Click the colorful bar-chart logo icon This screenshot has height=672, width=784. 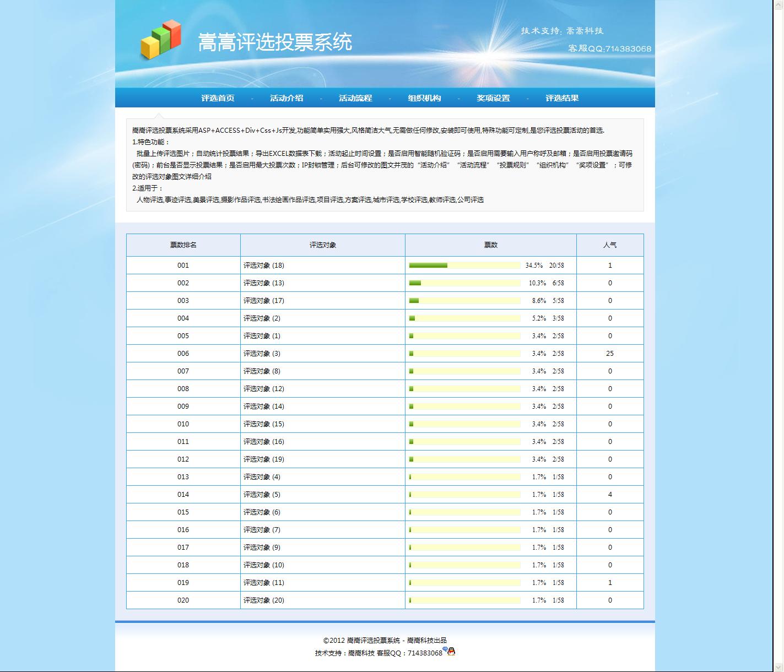(x=161, y=40)
